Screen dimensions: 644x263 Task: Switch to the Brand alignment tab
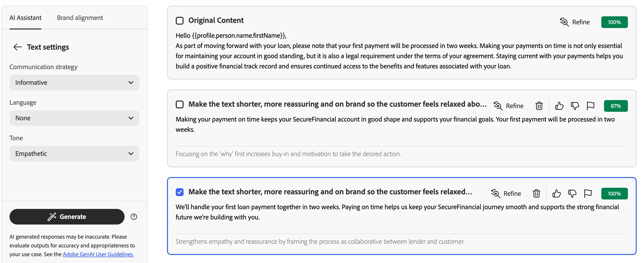tap(80, 18)
